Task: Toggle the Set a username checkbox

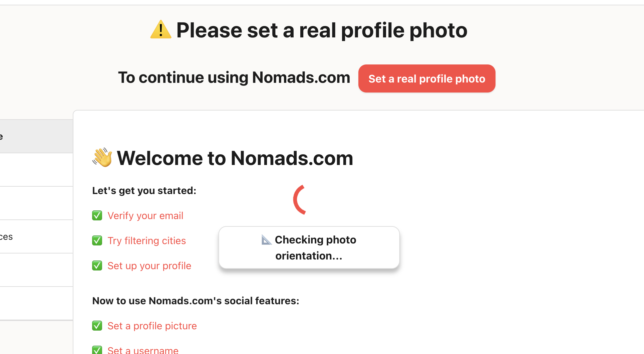Action: coord(97,350)
